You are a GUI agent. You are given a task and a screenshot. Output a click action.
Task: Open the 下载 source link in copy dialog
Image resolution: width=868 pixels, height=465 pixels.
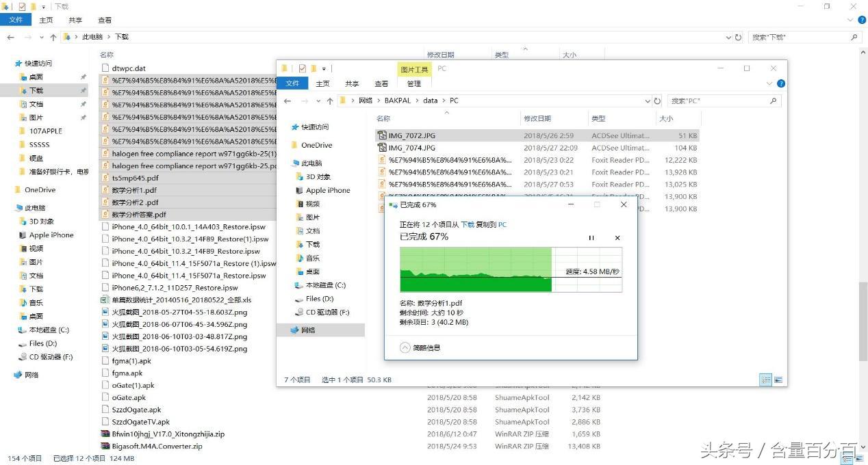click(x=467, y=224)
